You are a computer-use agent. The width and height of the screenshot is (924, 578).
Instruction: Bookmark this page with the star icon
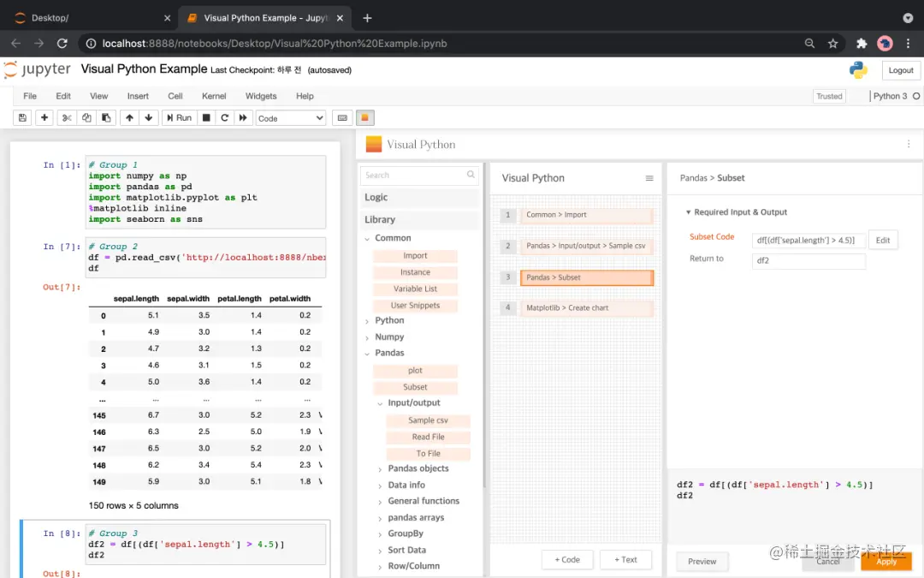click(832, 43)
